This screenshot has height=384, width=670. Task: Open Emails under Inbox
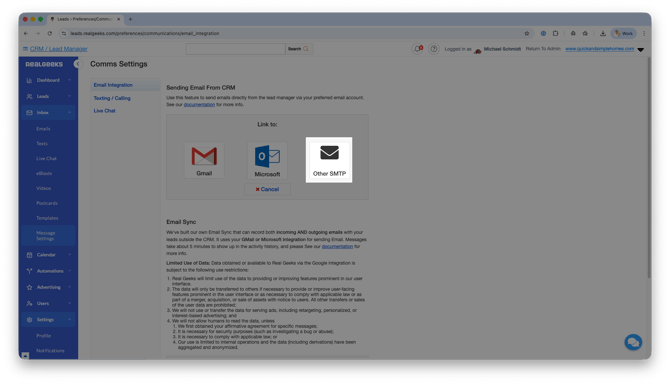point(43,129)
